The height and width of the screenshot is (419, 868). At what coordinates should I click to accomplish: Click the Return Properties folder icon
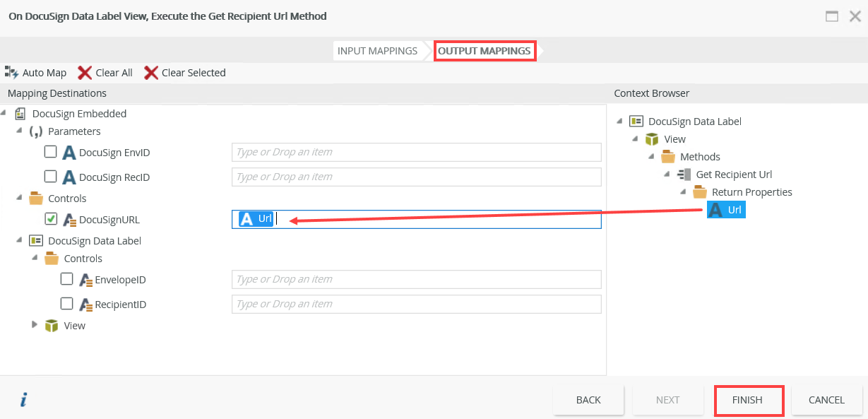700,192
